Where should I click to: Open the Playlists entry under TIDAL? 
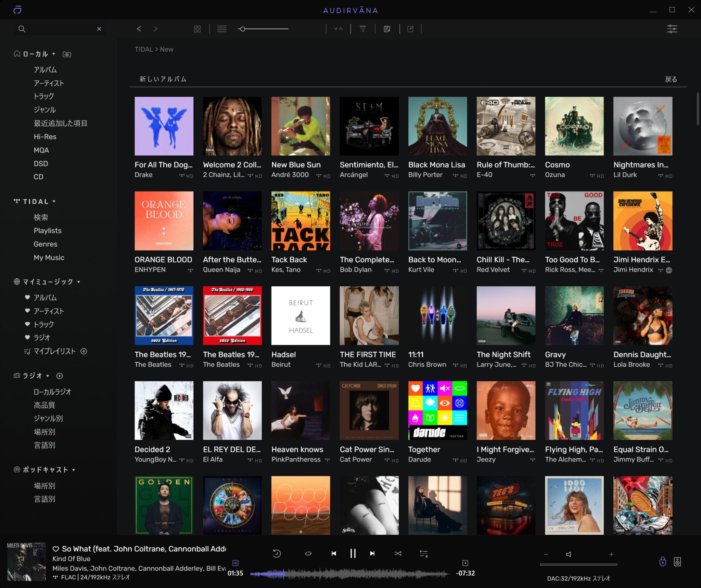pyautogui.click(x=48, y=231)
